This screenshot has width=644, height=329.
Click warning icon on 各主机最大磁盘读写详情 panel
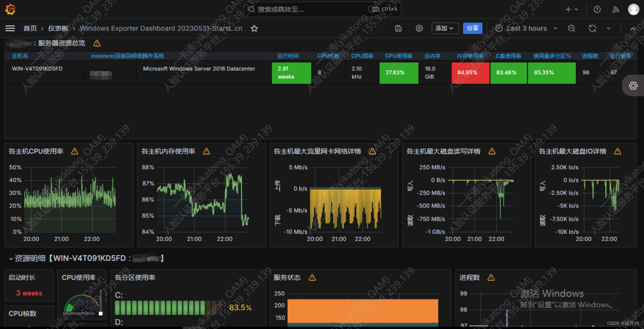tap(492, 151)
